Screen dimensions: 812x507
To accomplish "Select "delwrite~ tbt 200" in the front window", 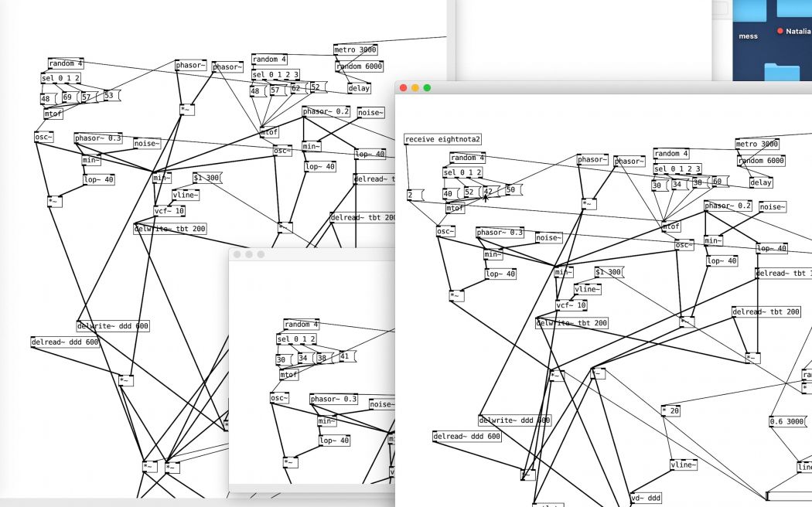I will pyautogui.click(x=571, y=323).
